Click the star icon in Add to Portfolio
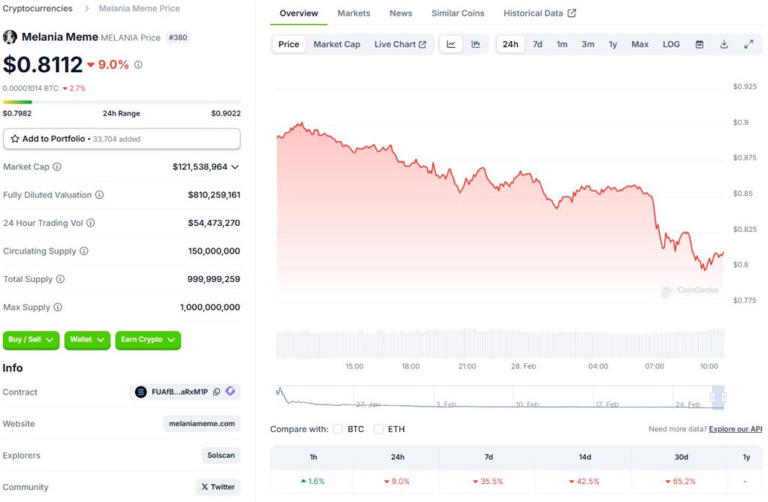Image resolution: width=768 pixels, height=502 pixels. [15, 139]
